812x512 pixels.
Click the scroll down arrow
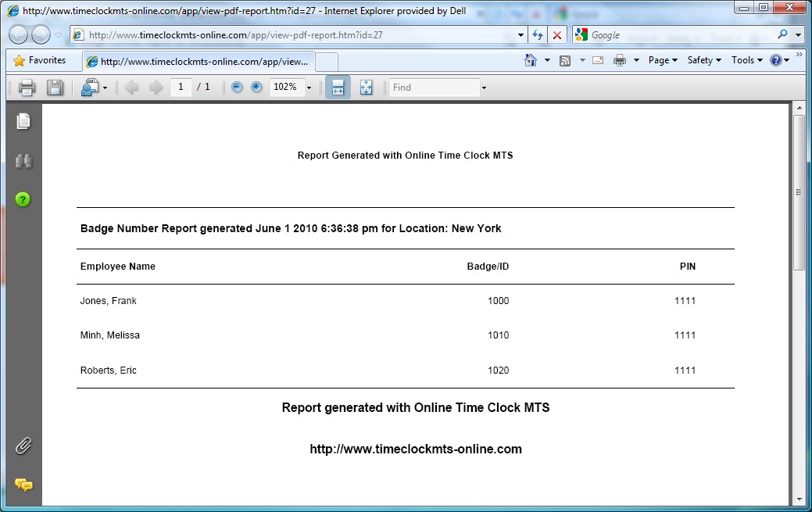[x=799, y=499]
